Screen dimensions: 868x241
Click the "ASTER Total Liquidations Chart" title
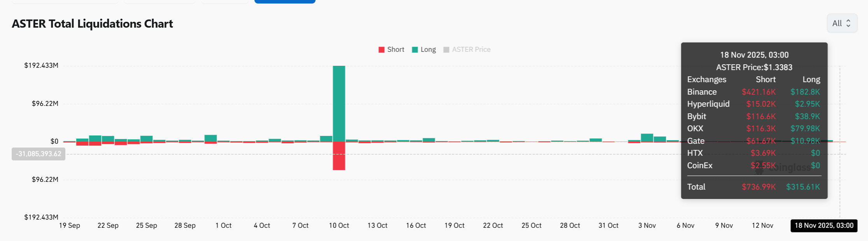[x=92, y=24]
